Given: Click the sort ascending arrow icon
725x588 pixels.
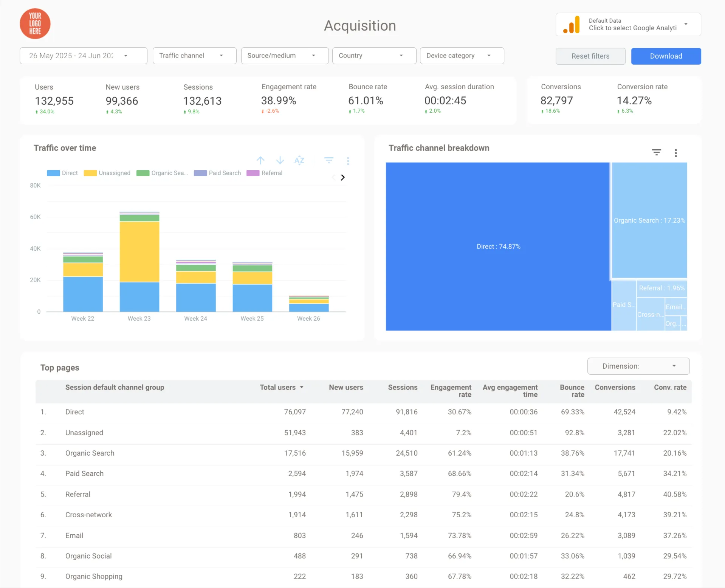Looking at the screenshot, I should coord(260,160).
